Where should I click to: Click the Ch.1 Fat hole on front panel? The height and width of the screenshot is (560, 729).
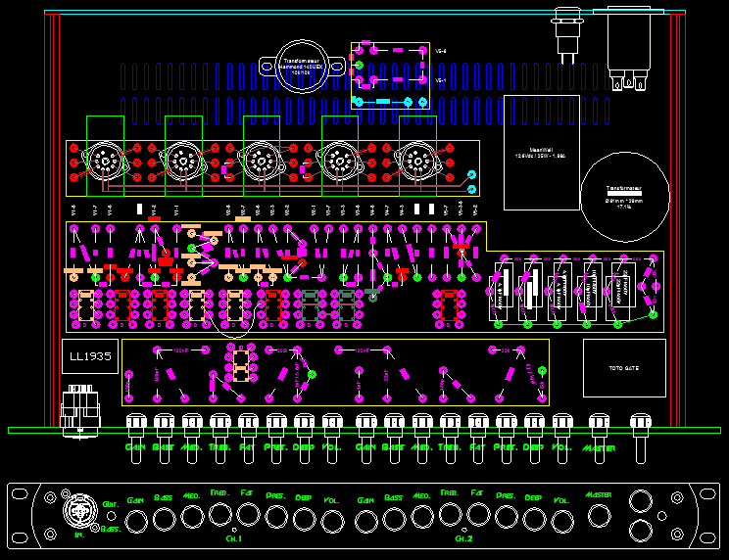(248, 515)
